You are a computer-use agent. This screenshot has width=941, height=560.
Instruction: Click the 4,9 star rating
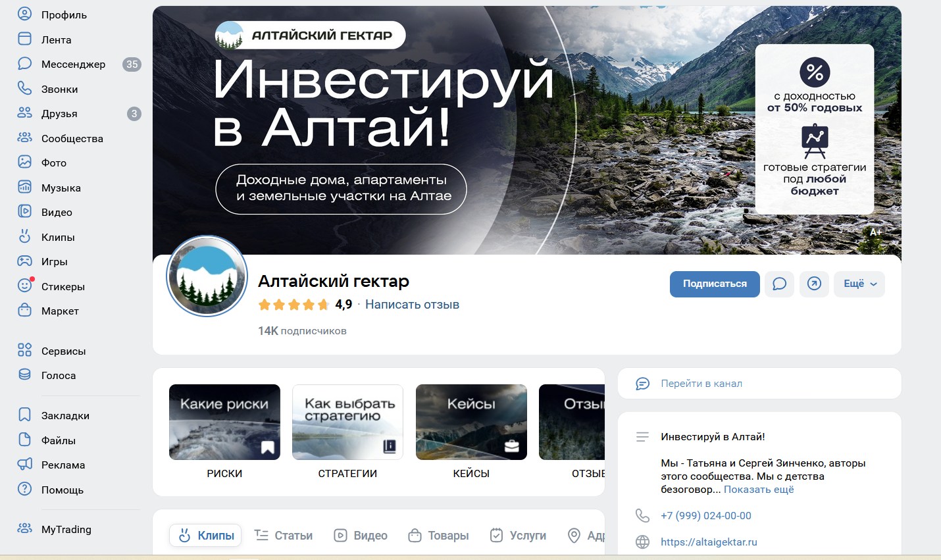(x=305, y=305)
